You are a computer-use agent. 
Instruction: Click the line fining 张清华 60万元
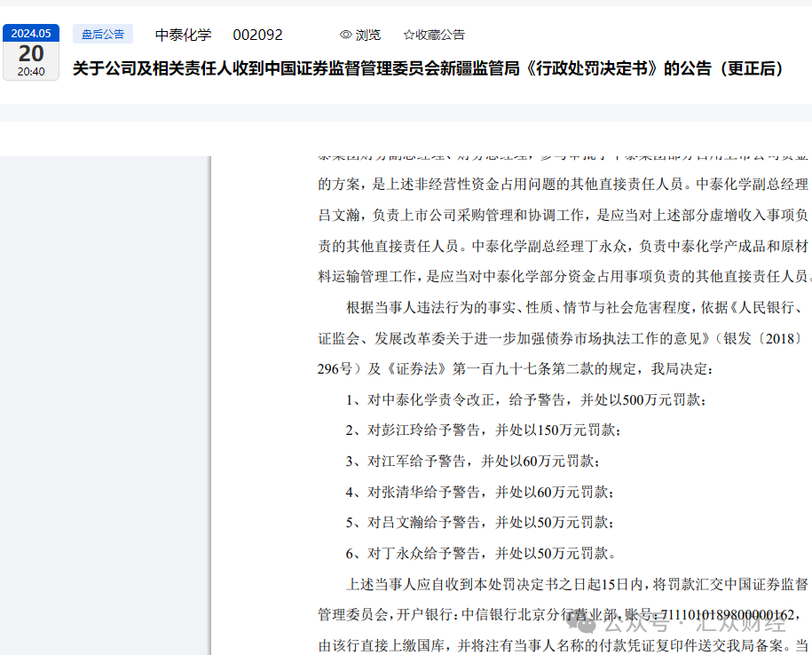pos(479,492)
